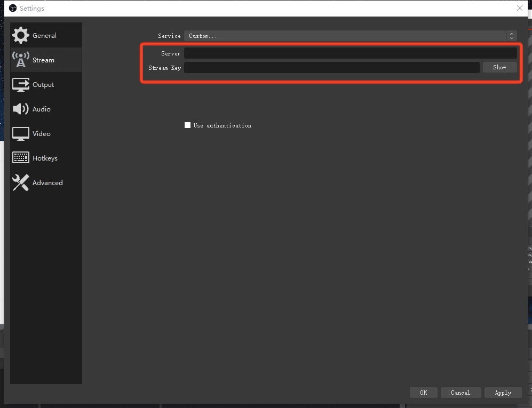Select the Video monitor icon
Screen dimensions: 532x408
21,134
